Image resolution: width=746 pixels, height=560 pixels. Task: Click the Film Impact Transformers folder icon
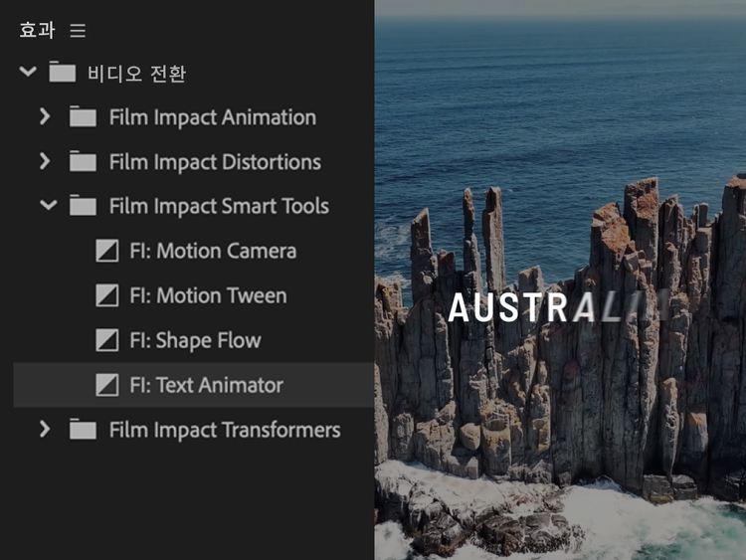83,429
